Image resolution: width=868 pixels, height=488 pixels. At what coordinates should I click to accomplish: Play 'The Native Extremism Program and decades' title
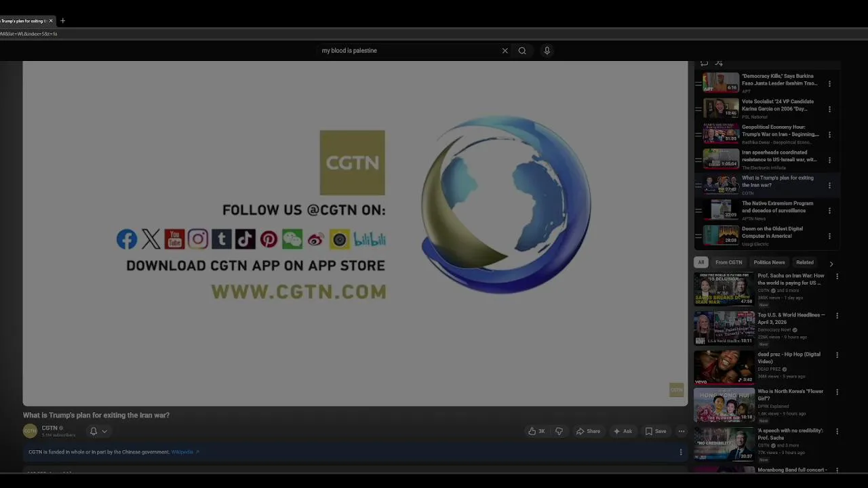click(x=777, y=207)
